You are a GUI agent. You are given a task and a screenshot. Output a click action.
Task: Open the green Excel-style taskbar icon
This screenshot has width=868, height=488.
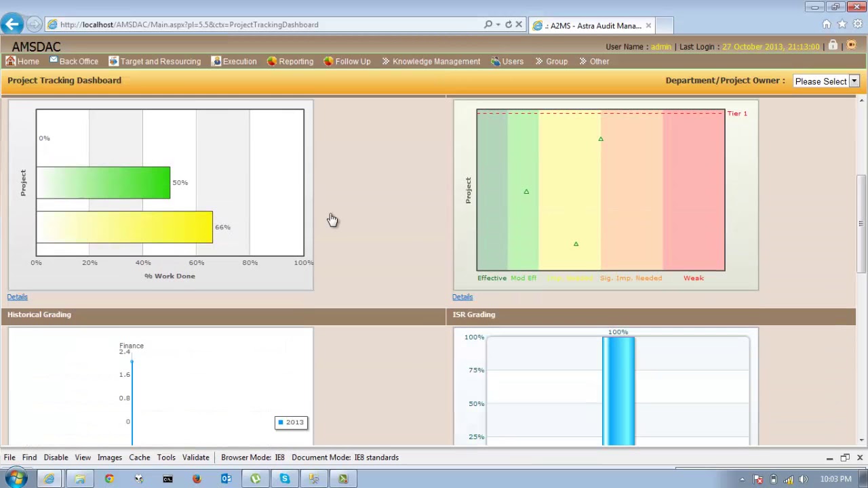[x=343, y=479]
